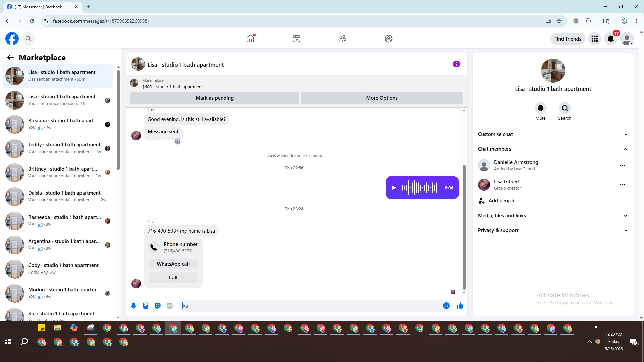Record a voice clip with the microphone

pyautogui.click(x=133, y=306)
